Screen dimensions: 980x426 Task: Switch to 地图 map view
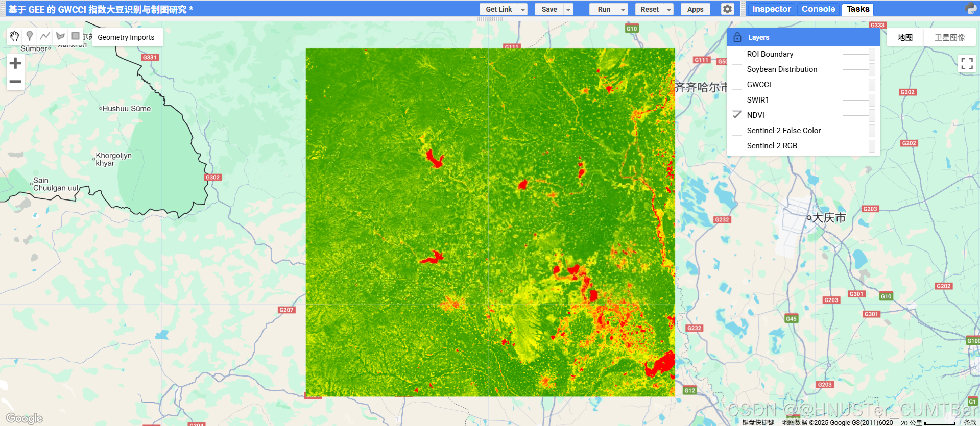click(905, 37)
